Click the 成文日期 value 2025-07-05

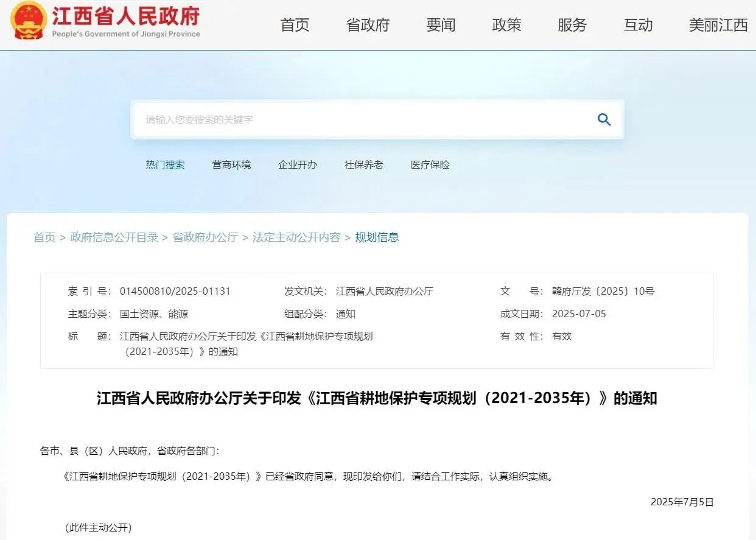[x=579, y=314]
